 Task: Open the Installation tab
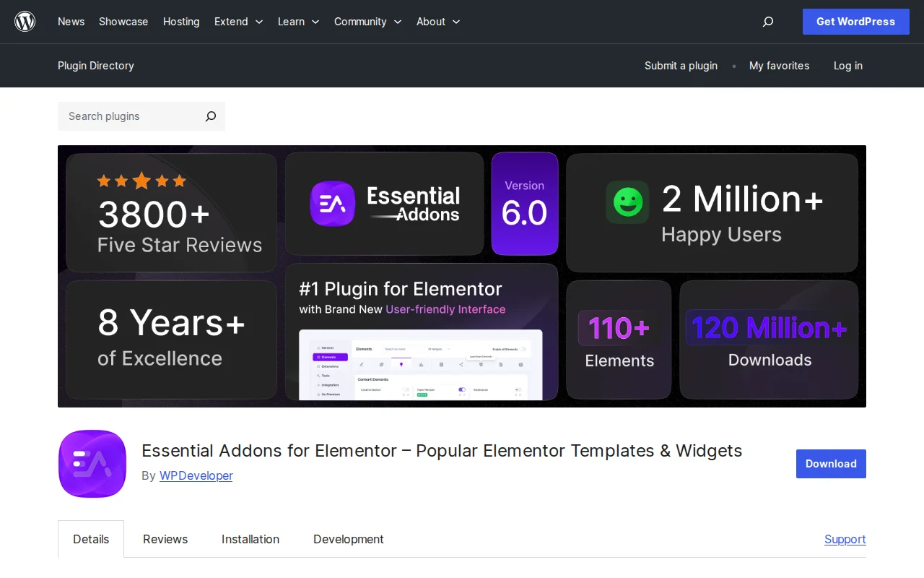250,539
